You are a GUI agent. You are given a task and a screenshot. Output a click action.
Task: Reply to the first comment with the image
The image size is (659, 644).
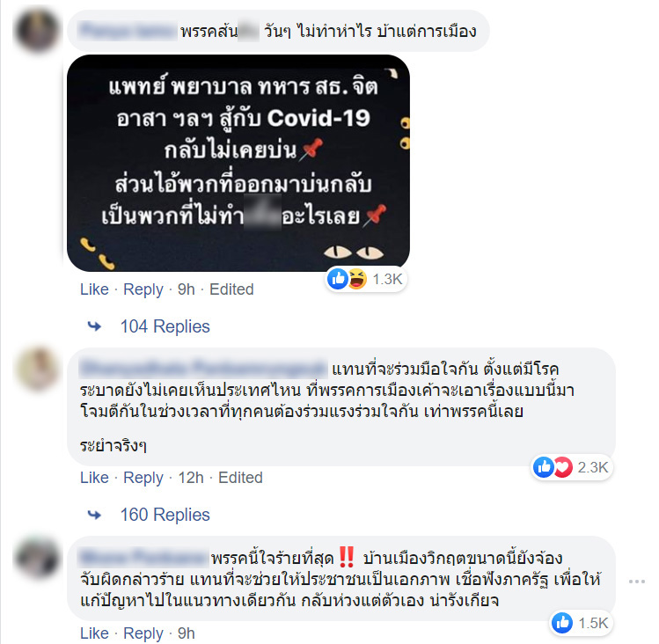coord(143,289)
